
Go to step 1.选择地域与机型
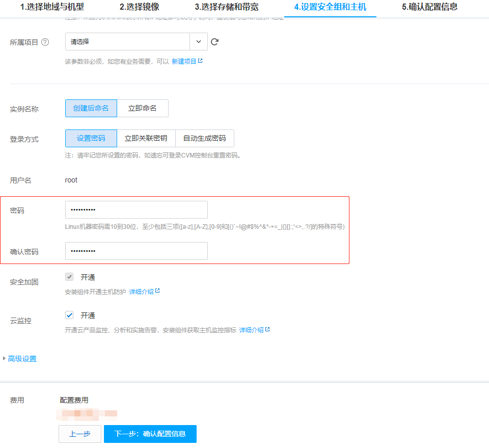[52, 7]
